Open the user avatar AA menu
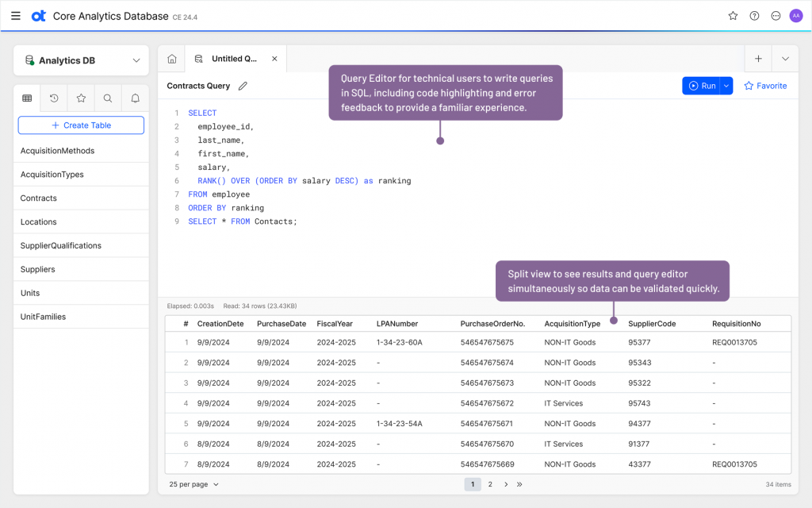The width and height of the screenshot is (812, 508). [x=795, y=16]
